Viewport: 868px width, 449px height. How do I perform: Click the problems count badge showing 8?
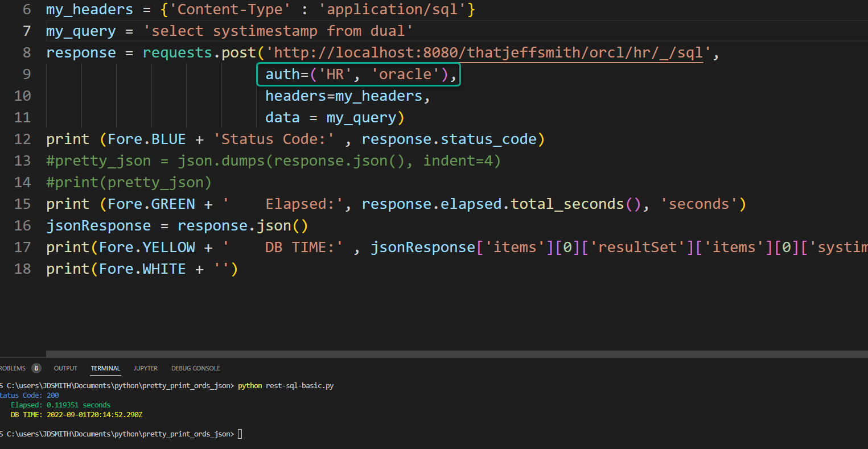tap(36, 368)
